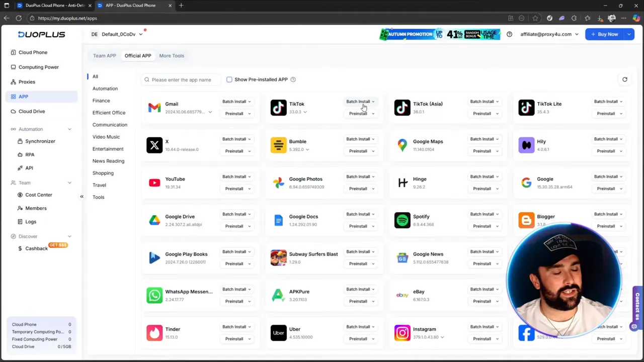The height and width of the screenshot is (362, 644).
Task: Filter by Finance category
Action: 101,101
